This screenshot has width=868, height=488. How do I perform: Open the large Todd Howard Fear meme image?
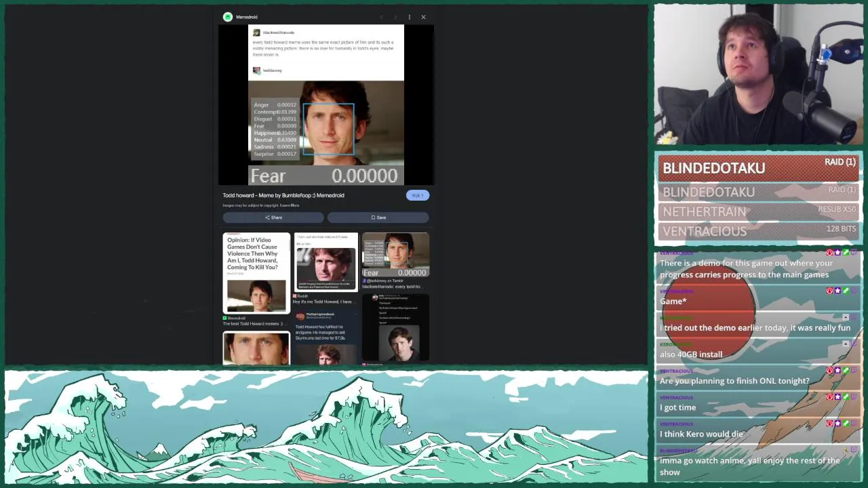[326, 105]
